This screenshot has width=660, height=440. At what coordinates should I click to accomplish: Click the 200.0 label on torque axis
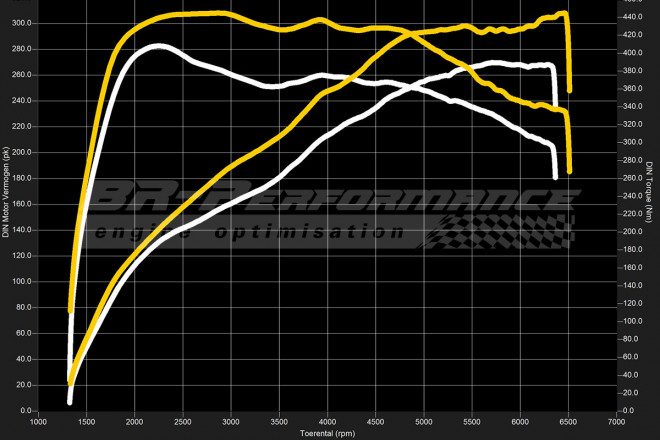coord(631,231)
